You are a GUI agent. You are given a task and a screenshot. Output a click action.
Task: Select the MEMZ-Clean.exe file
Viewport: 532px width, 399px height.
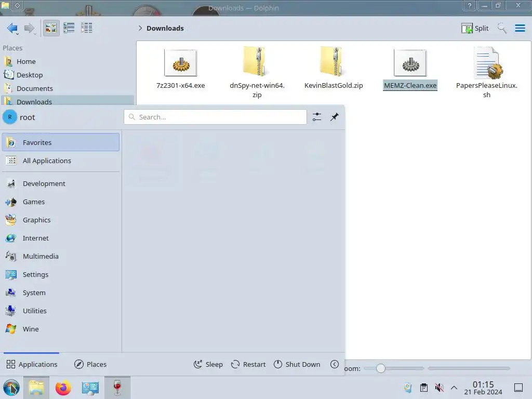pos(410,70)
